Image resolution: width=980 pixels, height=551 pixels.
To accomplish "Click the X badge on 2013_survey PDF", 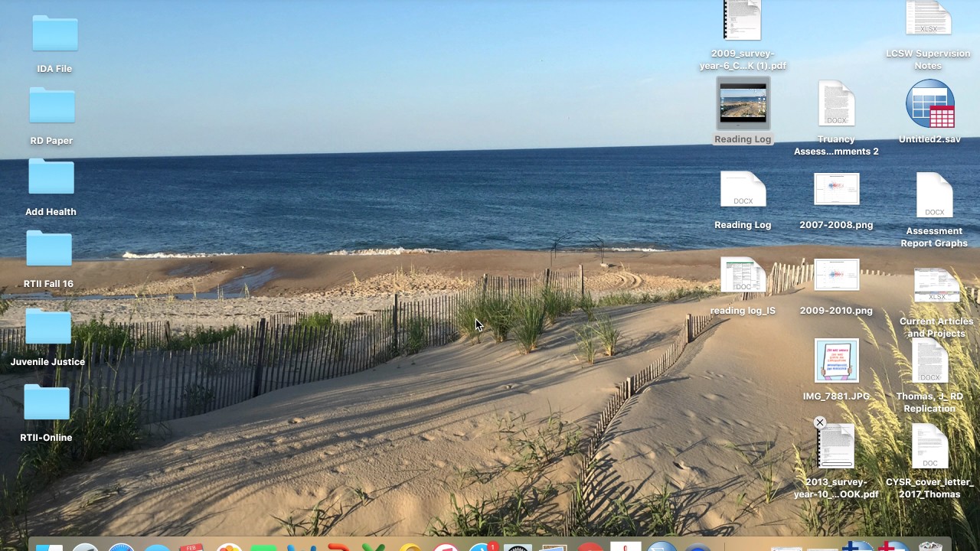I will pos(820,422).
